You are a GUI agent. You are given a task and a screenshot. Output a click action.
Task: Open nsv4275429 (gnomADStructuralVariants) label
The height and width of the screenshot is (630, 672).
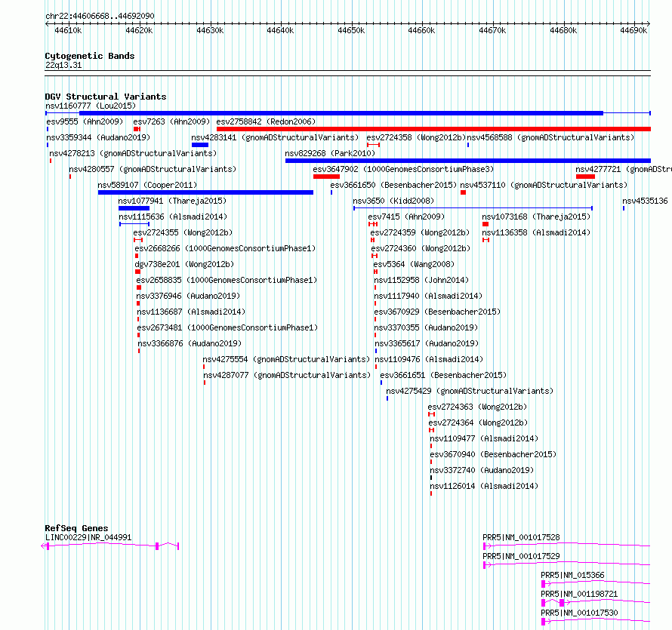tap(470, 391)
